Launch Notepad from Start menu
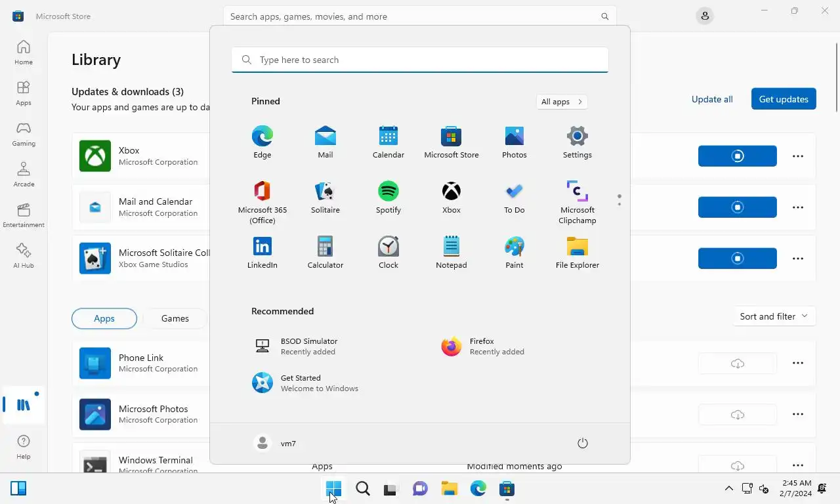The height and width of the screenshot is (504, 840). tap(451, 253)
